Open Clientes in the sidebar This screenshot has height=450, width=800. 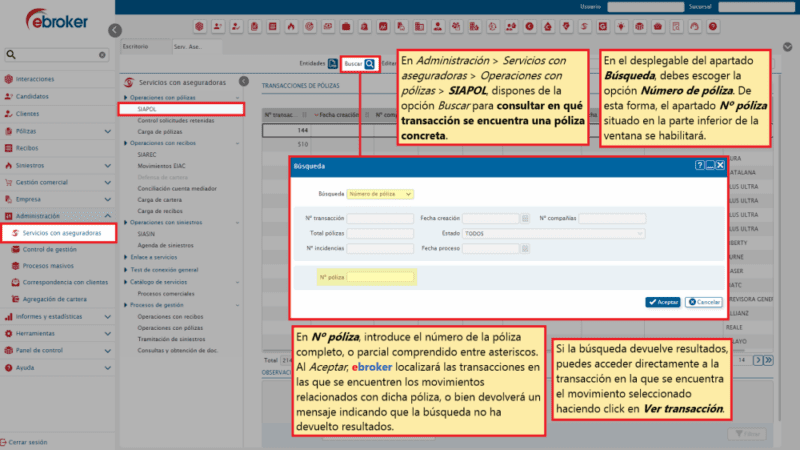coord(27,114)
